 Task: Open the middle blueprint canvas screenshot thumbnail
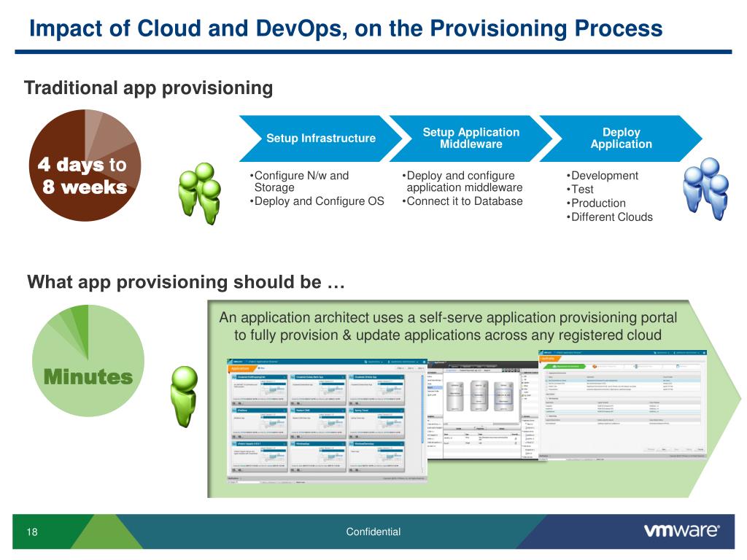[482, 411]
